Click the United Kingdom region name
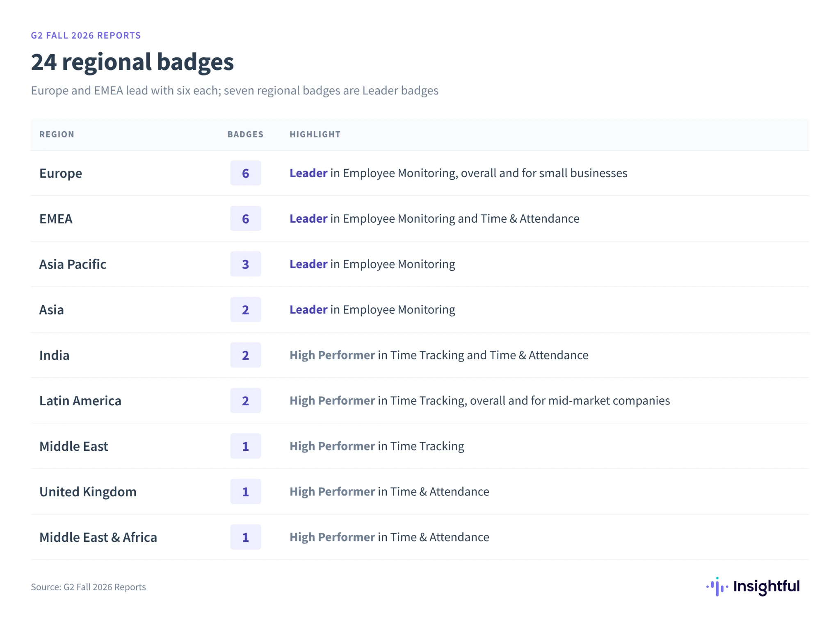Image resolution: width=840 pixels, height=619 pixels. (88, 492)
